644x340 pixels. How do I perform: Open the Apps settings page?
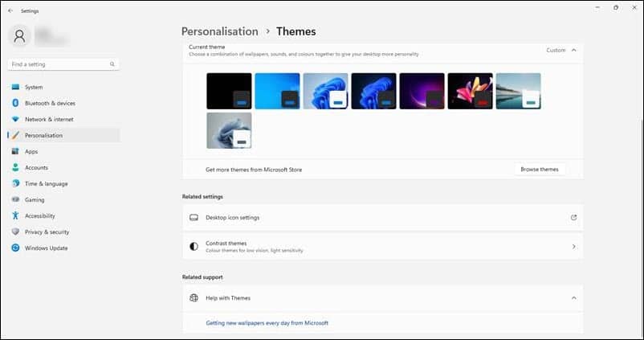(x=63, y=151)
